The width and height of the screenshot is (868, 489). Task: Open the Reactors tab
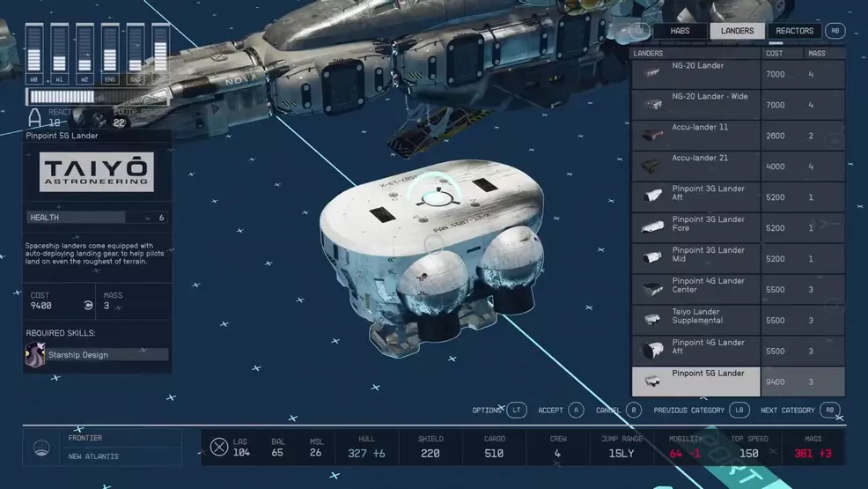[x=794, y=31]
